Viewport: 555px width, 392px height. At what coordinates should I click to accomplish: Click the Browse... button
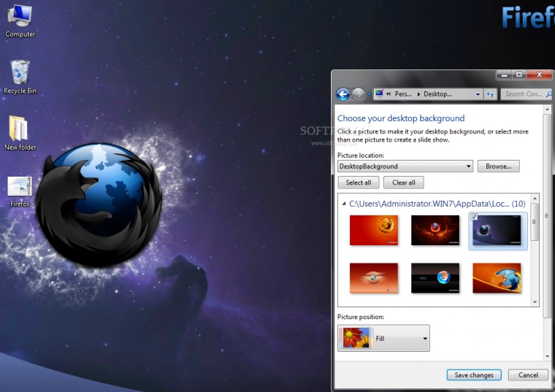(498, 166)
